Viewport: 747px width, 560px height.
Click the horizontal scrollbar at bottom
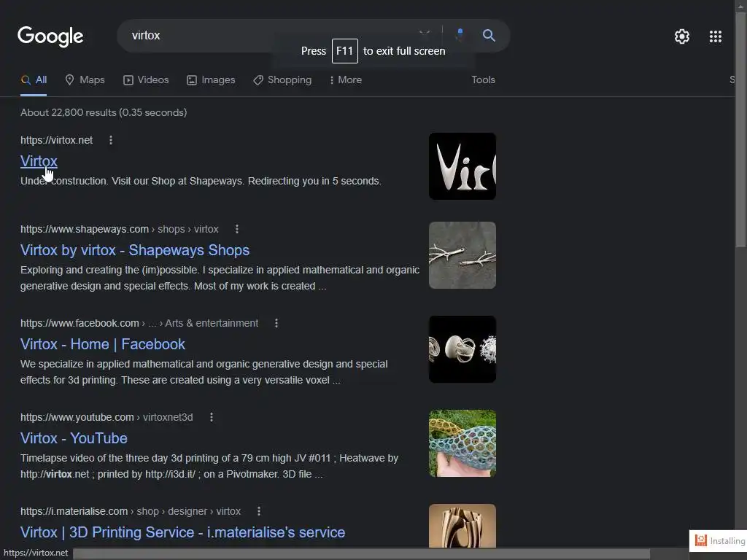pos(361,554)
